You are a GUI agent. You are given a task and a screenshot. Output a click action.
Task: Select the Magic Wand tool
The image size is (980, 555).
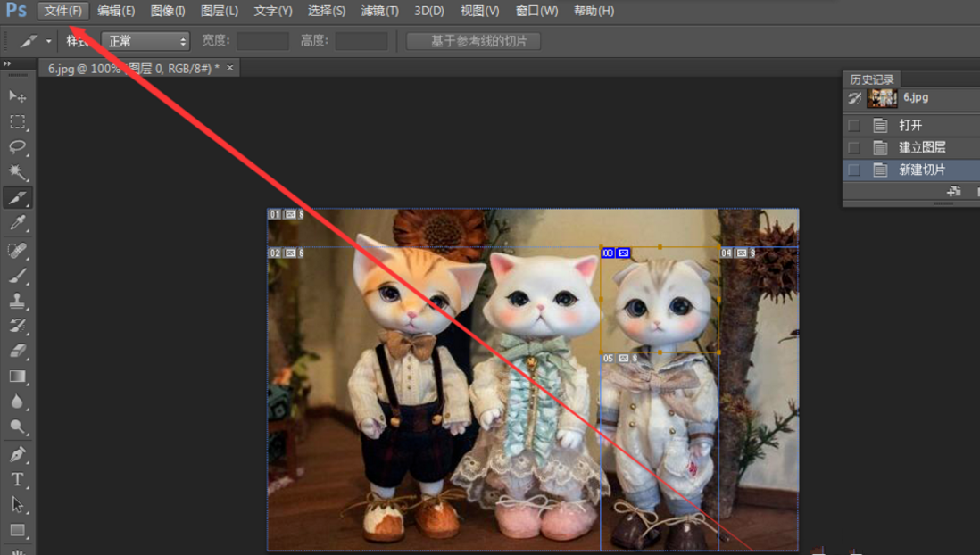tap(17, 172)
